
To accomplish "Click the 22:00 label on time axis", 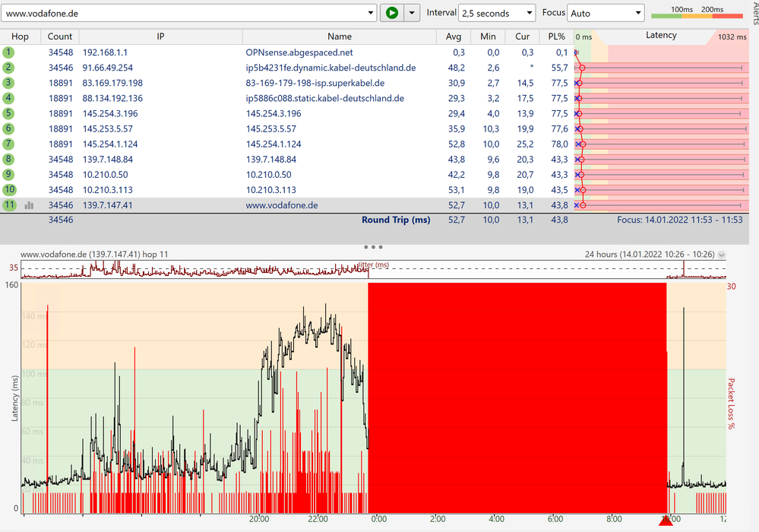I will pos(318,519).
